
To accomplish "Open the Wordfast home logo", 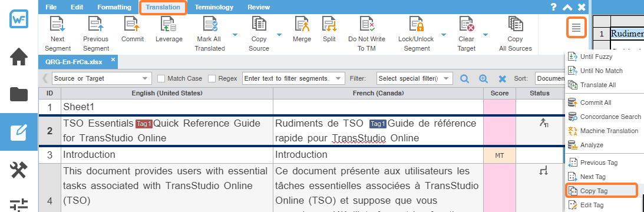I will (x=19, y=19).
